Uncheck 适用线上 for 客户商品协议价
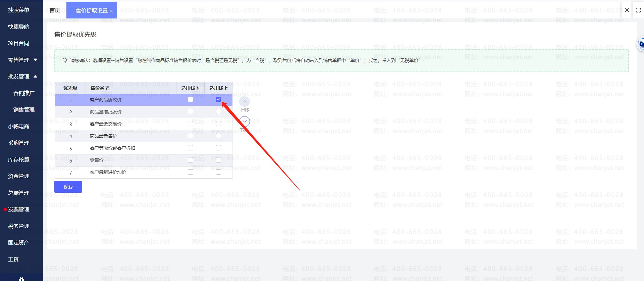 tap(218, 99)
